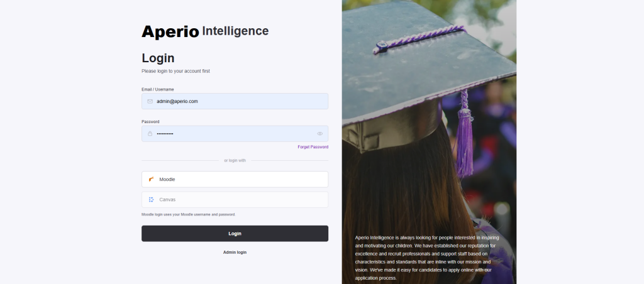Click the graduation cap photo
Screen dimensions: 644x284
pyautogui.click(x=429, y=123)
